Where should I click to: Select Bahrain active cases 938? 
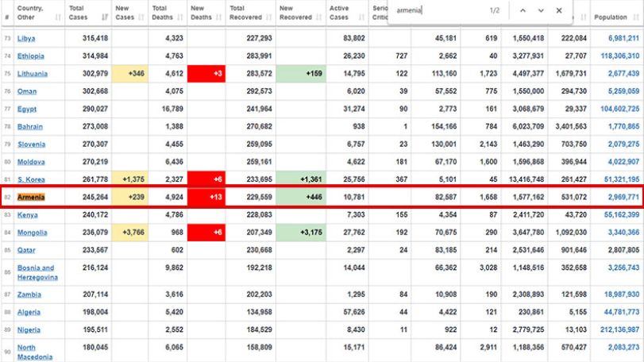(359, 126)
